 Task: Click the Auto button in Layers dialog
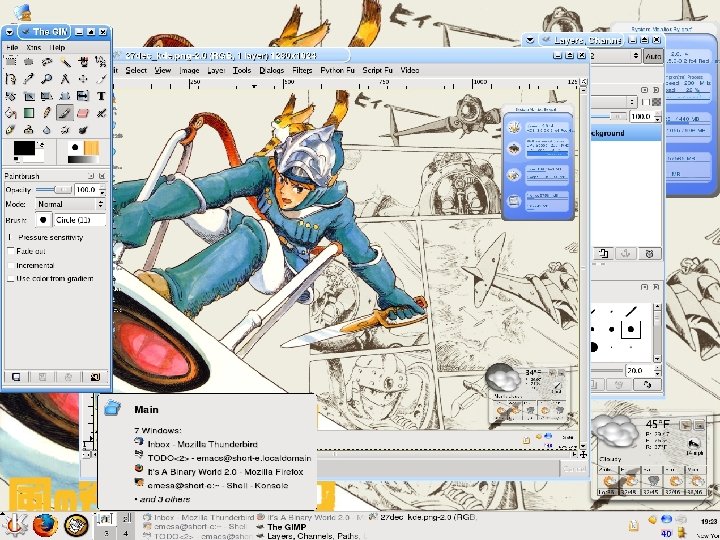653,56
